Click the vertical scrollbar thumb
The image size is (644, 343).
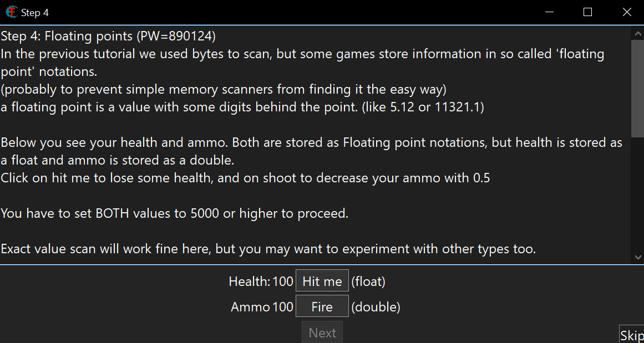(x=637, y=83)
